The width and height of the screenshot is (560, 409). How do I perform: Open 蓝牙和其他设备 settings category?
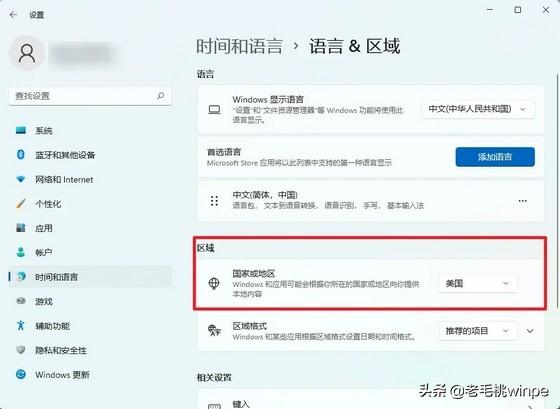90,155
